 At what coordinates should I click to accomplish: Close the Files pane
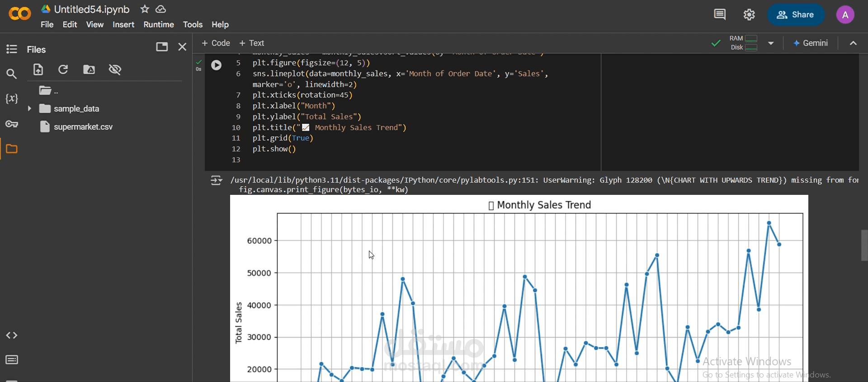point(182,47)
